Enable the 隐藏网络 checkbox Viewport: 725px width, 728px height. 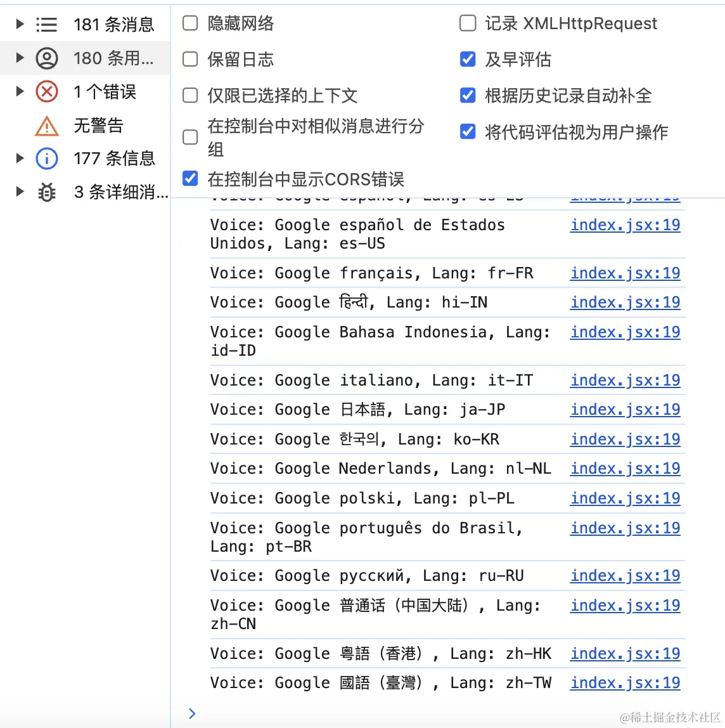tap(190, 23)
